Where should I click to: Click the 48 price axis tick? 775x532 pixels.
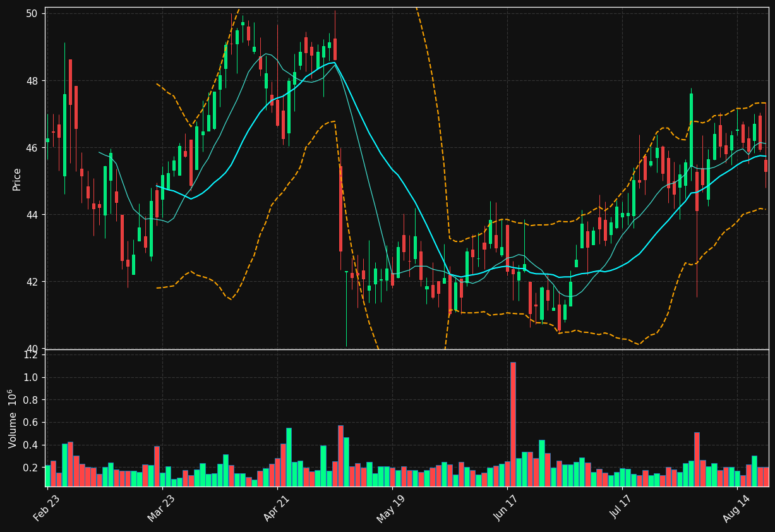tap(33, 81)
